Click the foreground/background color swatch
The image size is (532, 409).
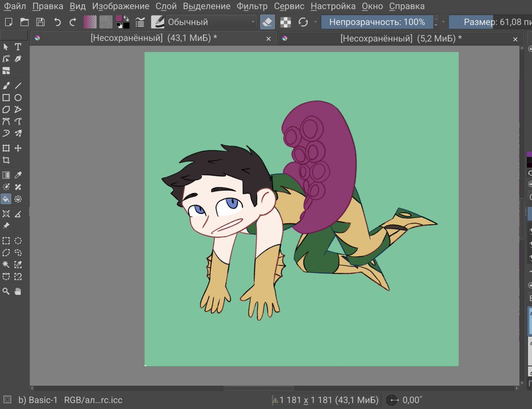122,22
